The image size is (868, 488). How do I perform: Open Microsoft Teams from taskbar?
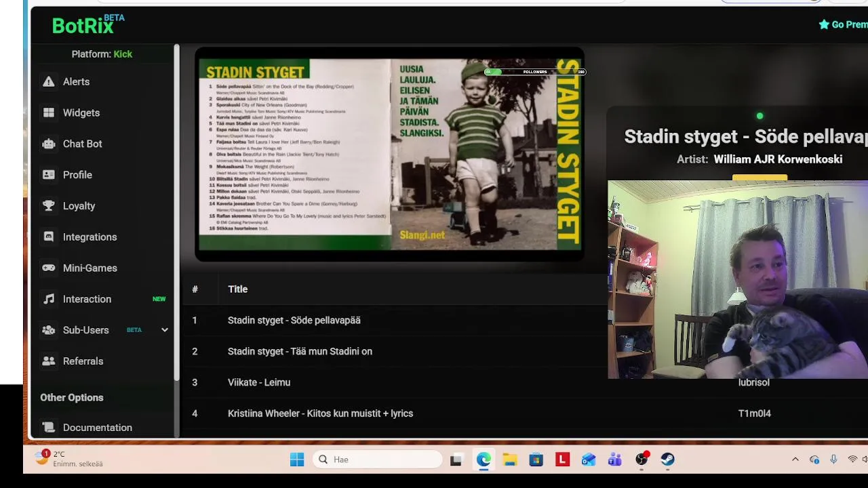pos(615,460)
